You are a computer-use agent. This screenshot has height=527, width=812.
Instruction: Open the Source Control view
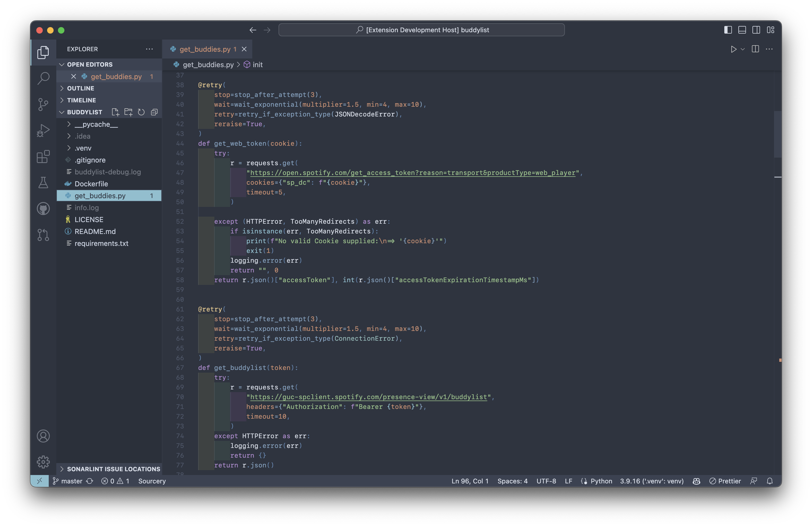tap(43, 104)
